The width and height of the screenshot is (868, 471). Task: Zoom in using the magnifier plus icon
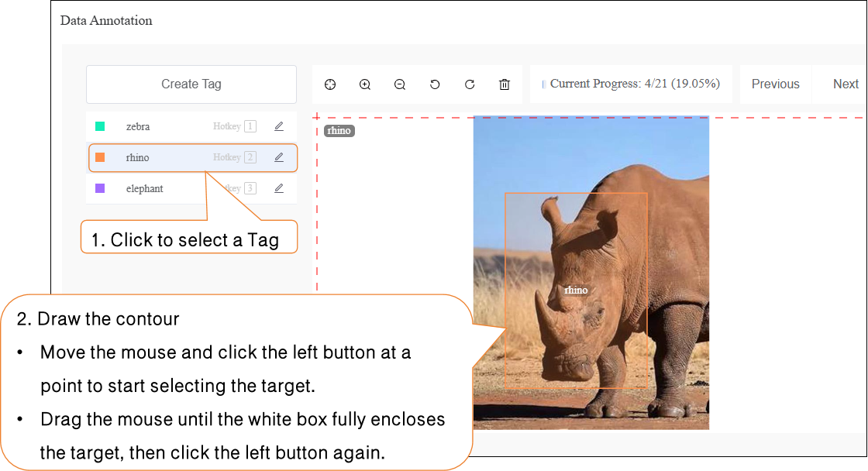[365, 84]
